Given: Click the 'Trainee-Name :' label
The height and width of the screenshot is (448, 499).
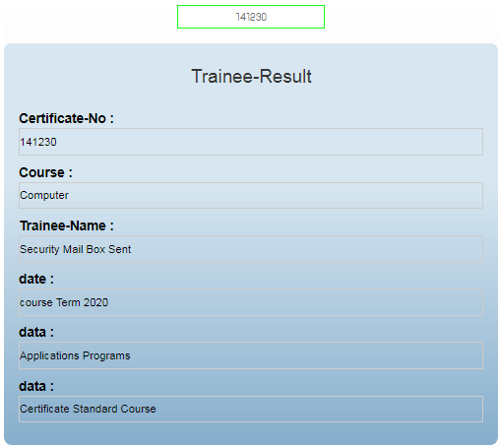Looking at the screenshot, I should tap(67, 225).
